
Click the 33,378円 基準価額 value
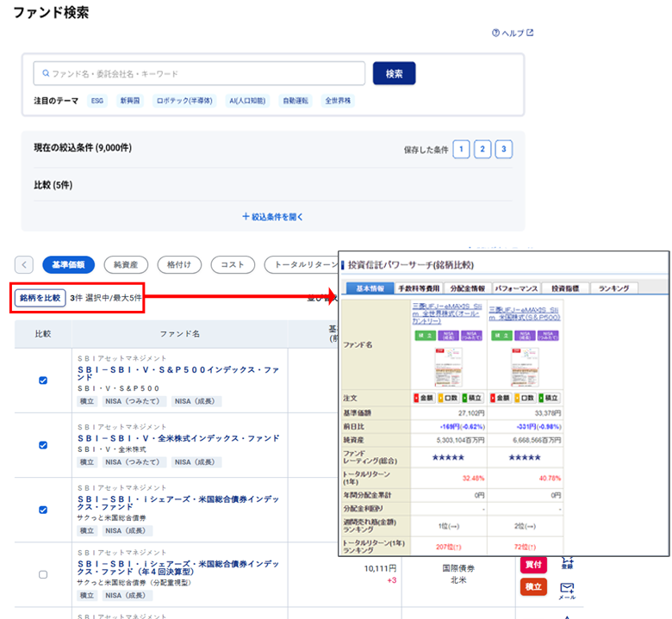tap(548, 413)
